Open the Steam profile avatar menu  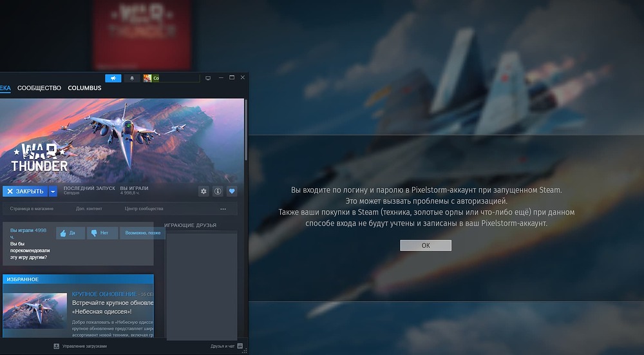[171, 78]
